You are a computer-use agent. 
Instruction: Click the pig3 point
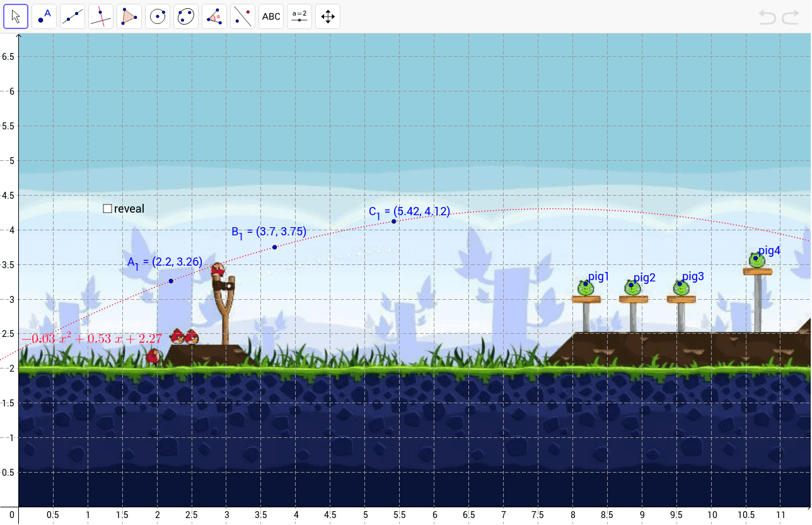pyautogui.click(x=680, y=283)
